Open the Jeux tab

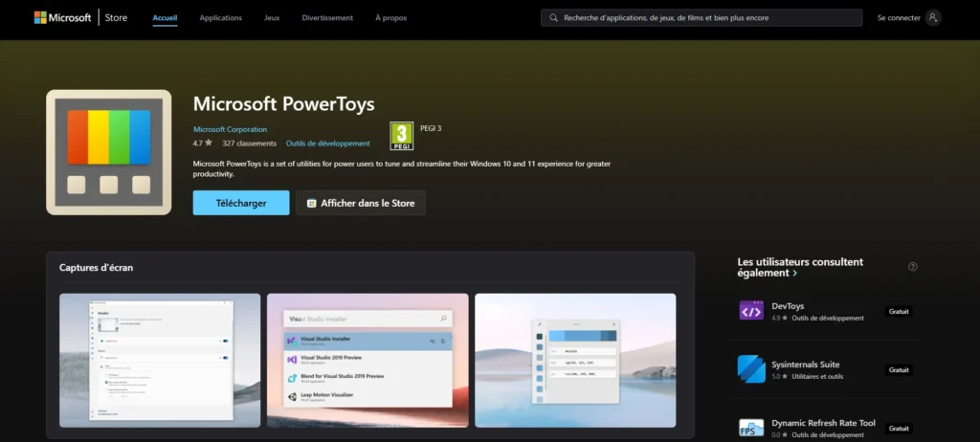tap(272, 18)
